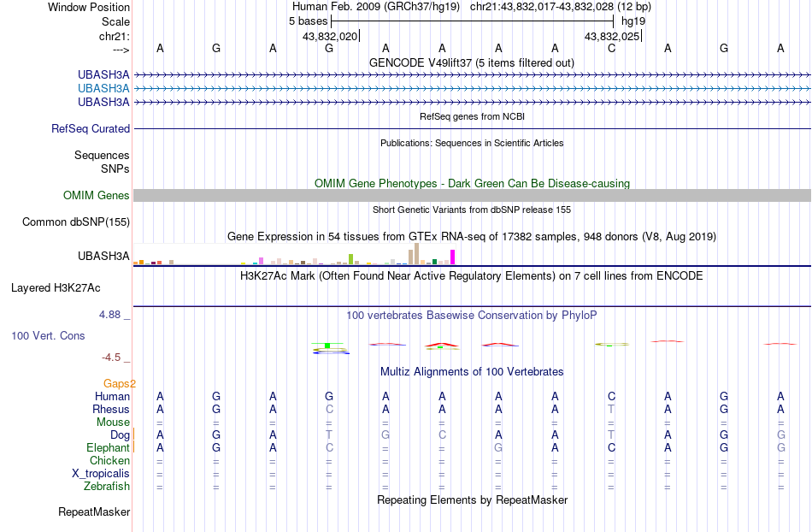Click the Scale track label
The image size is (812, 532).
115,21
